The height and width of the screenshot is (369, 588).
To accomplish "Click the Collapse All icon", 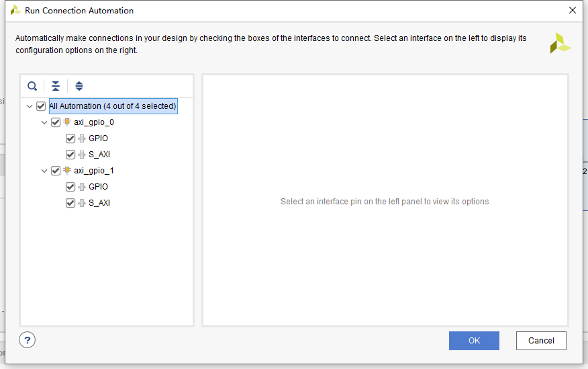I will [x=56, y=86].
